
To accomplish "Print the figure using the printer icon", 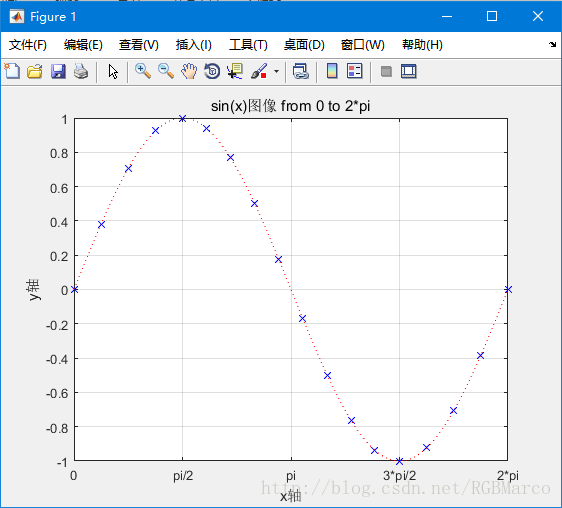I will tap(81, 71).
